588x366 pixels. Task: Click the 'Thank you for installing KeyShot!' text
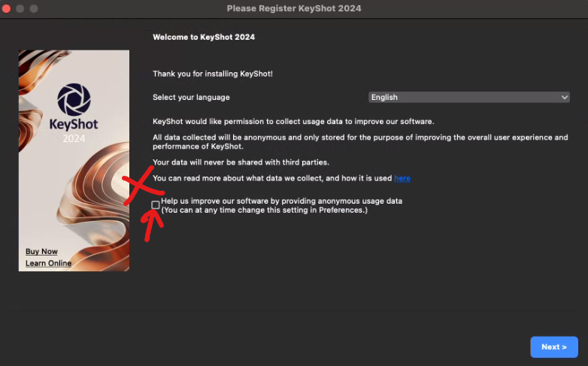point(213,73)
